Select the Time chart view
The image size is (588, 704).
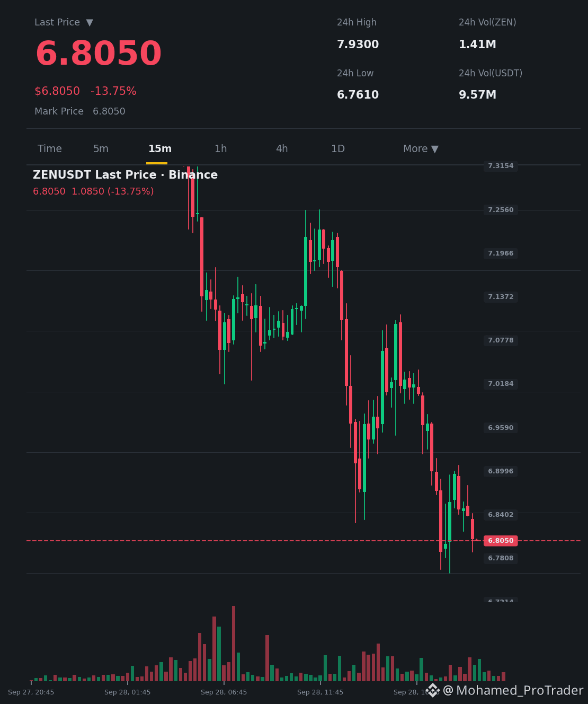click(x=50, y=149)
